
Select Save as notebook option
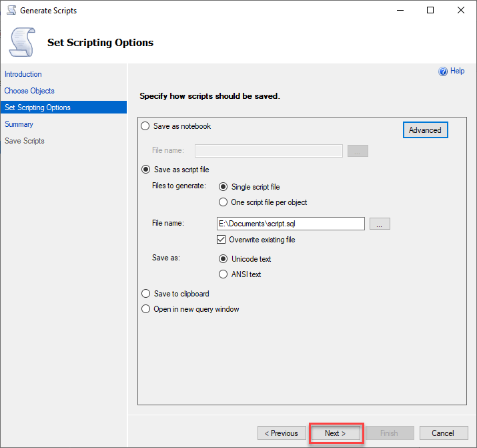145,126
